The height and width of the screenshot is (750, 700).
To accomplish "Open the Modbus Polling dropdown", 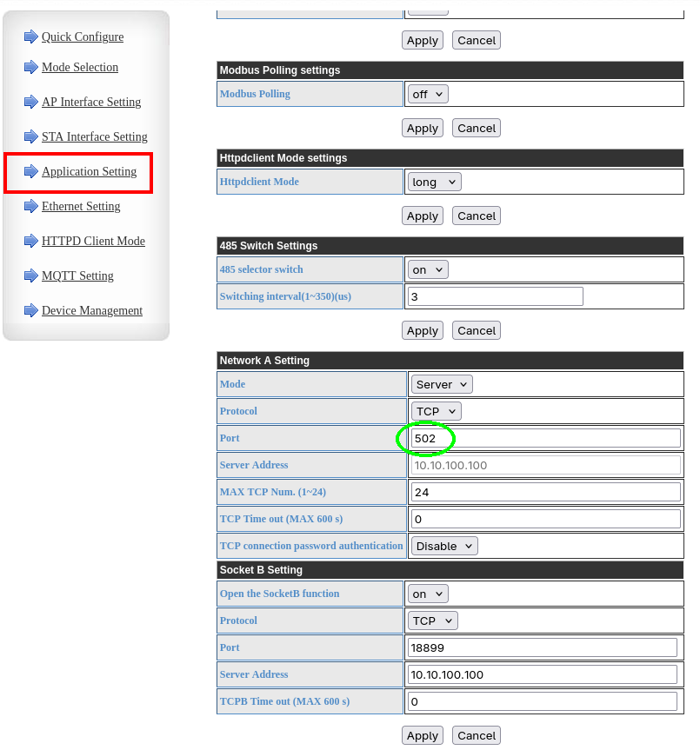I will point(428,94).
